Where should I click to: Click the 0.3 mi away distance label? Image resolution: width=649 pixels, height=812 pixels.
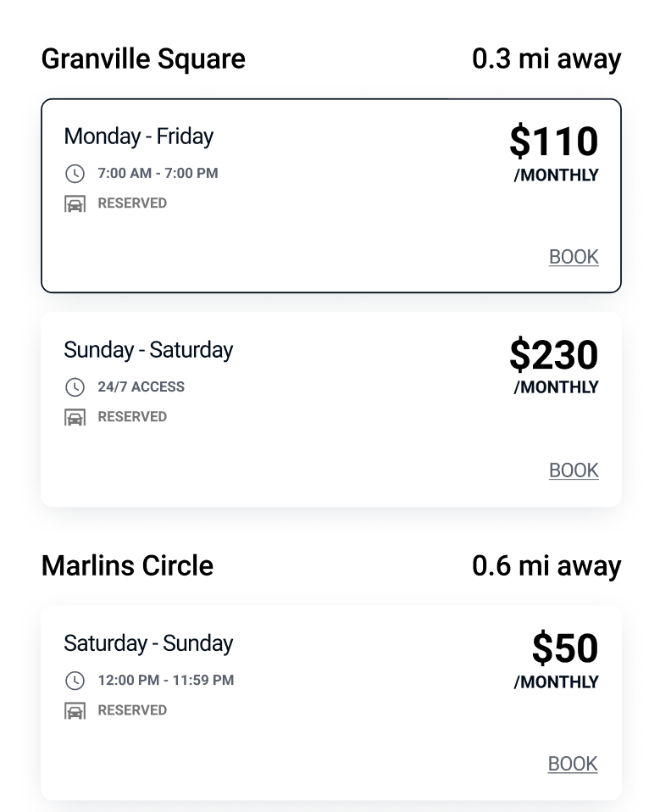pos(546,59)
